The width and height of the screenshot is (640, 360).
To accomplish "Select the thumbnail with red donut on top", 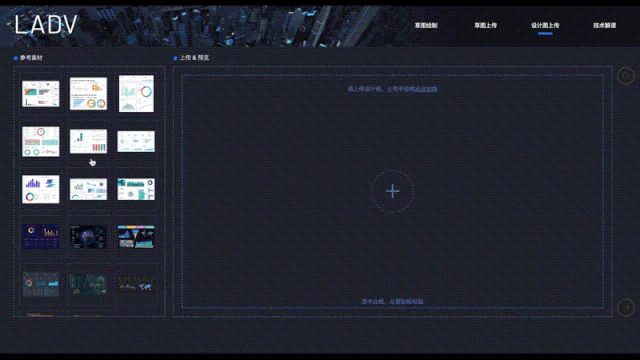I will [40, 141].
